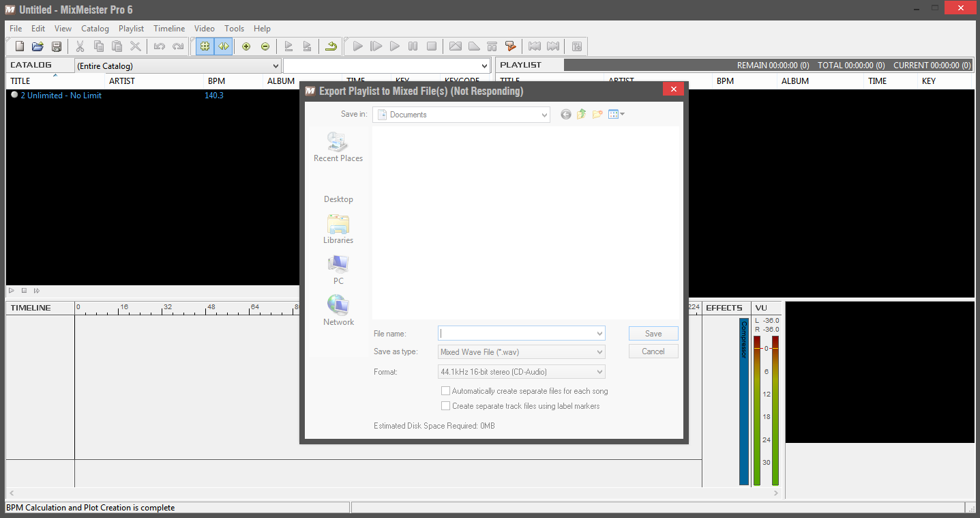Viewport: 980px width, 518px height.
Task: Click the skip-to-next transport icon
Action: pyautogui.click(x=553, y=46)
